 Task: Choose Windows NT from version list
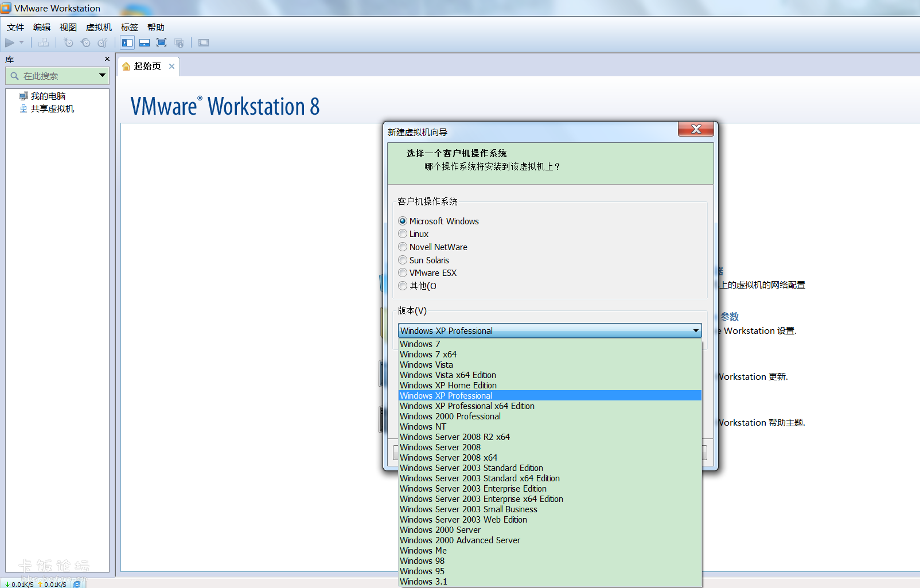click(x=550, y=427)
